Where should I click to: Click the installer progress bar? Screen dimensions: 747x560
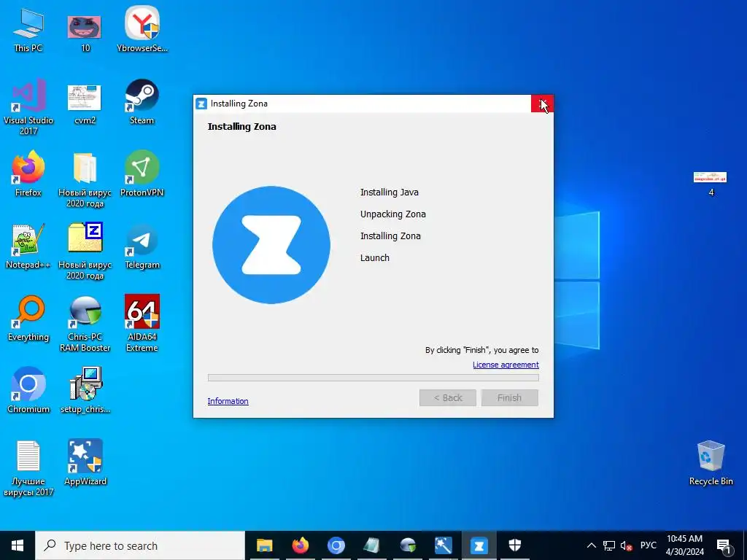coord(373,378)
